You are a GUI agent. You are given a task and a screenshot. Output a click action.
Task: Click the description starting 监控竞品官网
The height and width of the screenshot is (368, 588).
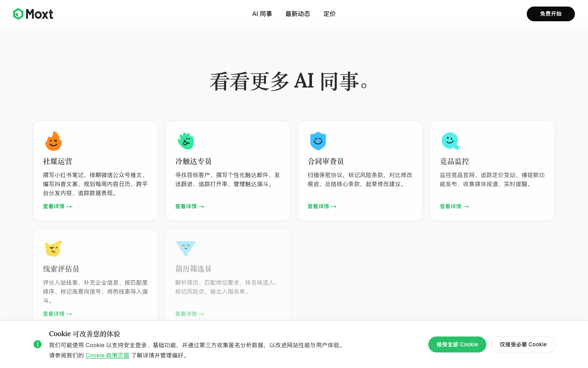click(x=492, y=180)
